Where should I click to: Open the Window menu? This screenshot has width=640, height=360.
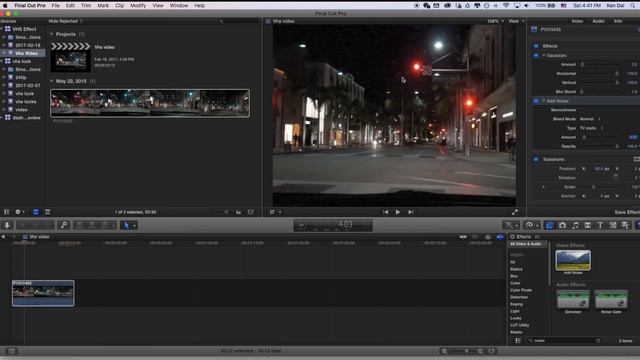(x=179, y=5)
